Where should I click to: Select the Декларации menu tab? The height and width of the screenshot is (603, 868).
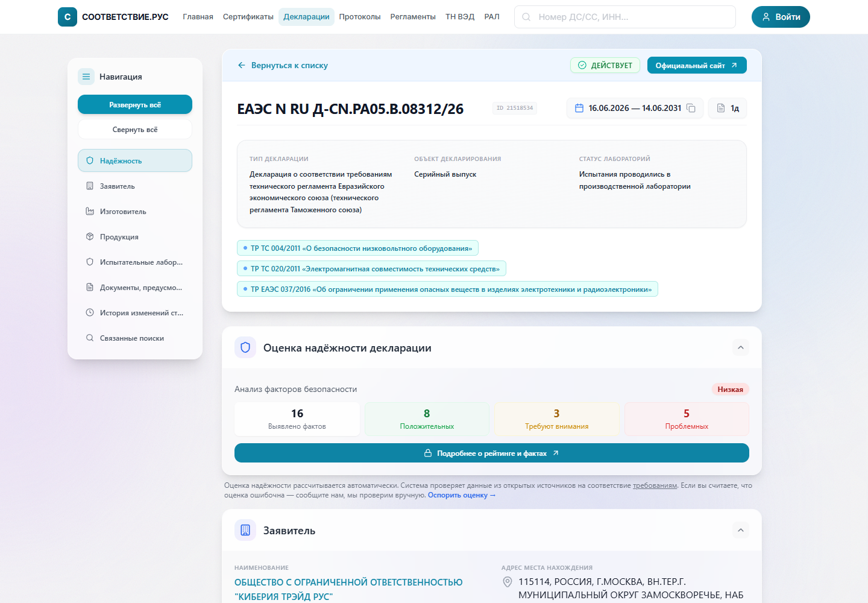click(306, 17)
